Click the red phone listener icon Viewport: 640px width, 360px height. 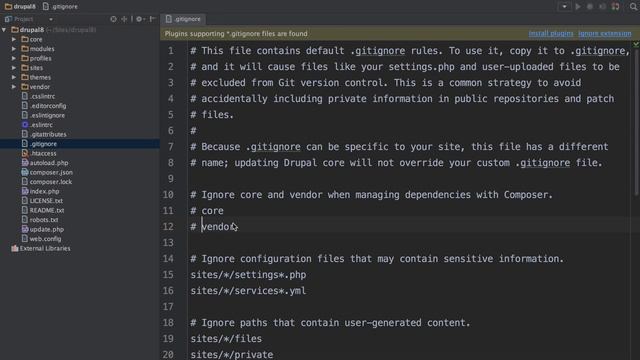tap(616, 7)
